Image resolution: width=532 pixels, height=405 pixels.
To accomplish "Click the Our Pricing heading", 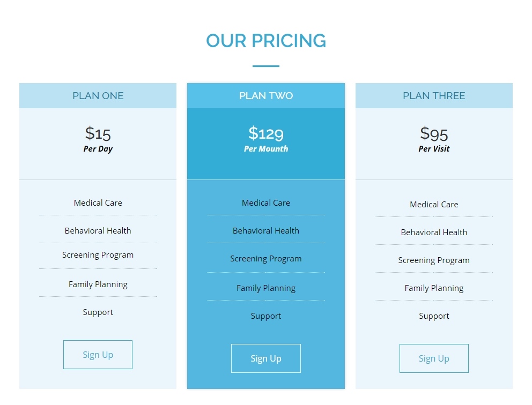I will tap(266, 41).
